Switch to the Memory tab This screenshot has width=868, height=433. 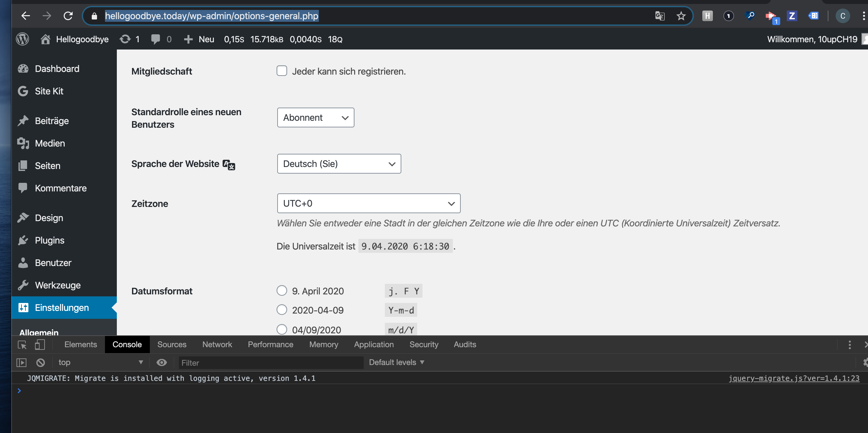click(x=323, y=344)
